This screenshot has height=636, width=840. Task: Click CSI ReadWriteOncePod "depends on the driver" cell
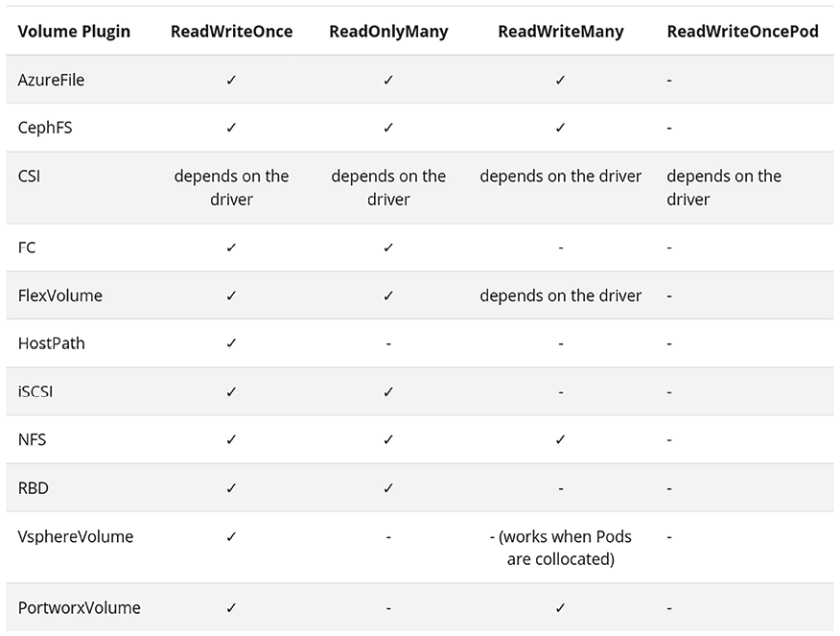(x=724, y=188)
